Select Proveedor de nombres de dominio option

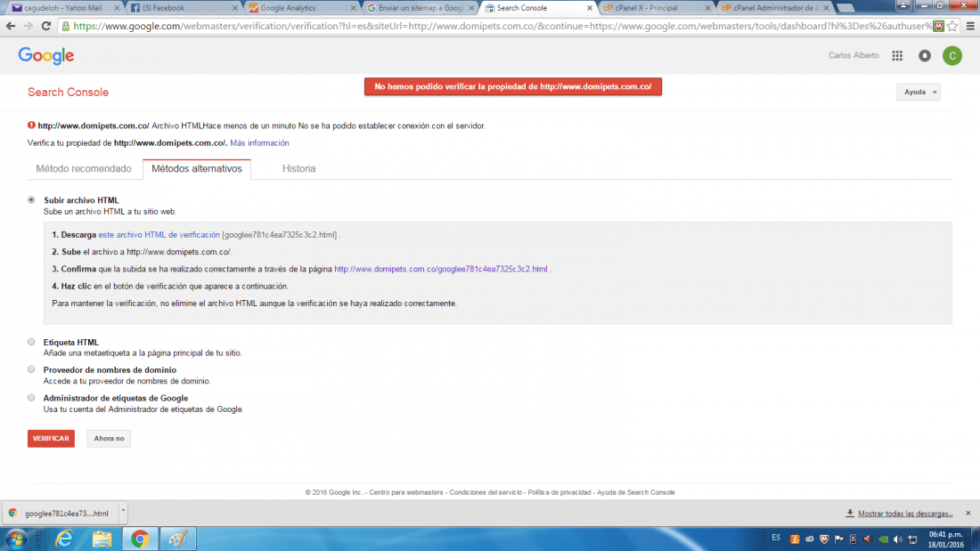click(x=31, y=369)
